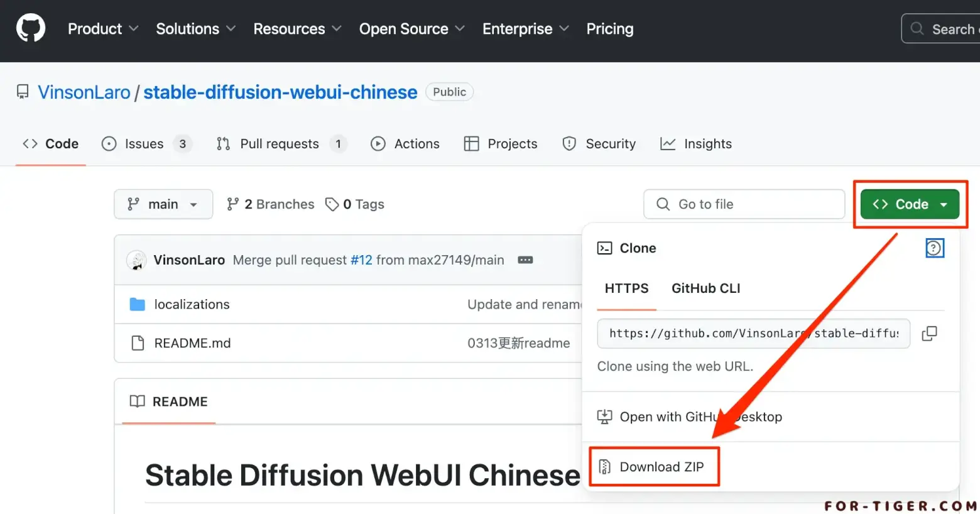Click the green Code dropdown button

pos(910,204)
